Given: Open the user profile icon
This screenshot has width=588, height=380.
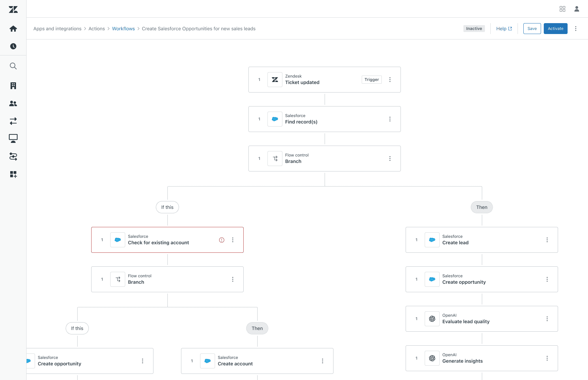Looking at the screenshot, I should pos(577,9).
